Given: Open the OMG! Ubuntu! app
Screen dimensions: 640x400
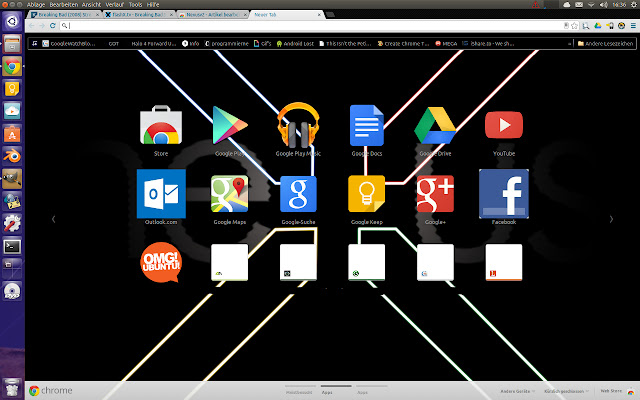Looking at the screenshot, I should click(161, 262).
